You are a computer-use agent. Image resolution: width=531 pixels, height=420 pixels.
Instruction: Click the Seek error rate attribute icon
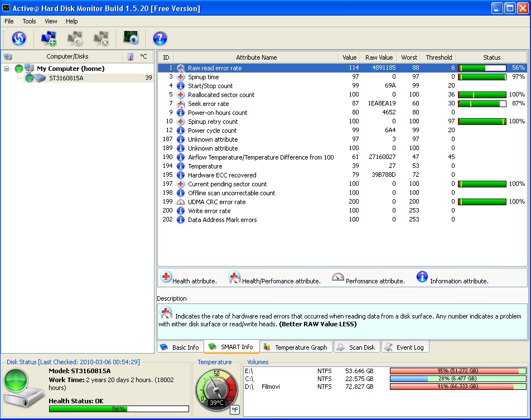(181, 104)
